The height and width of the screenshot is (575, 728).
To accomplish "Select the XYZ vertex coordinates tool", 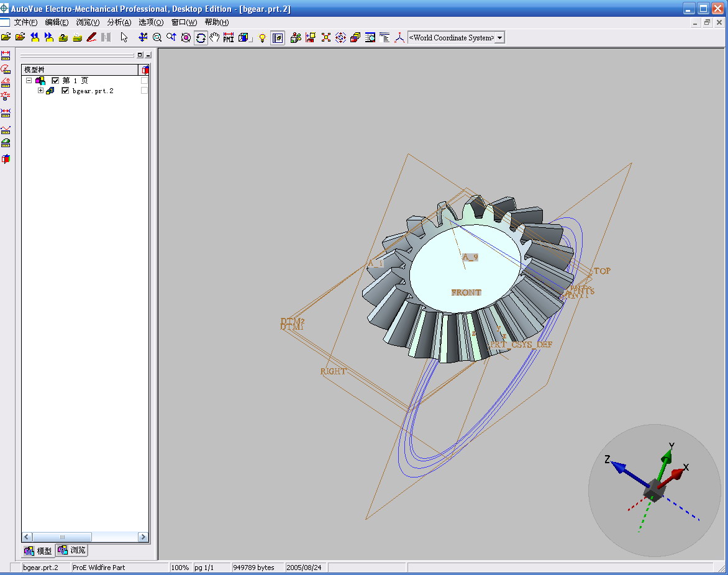I will (x=6, y=96).
